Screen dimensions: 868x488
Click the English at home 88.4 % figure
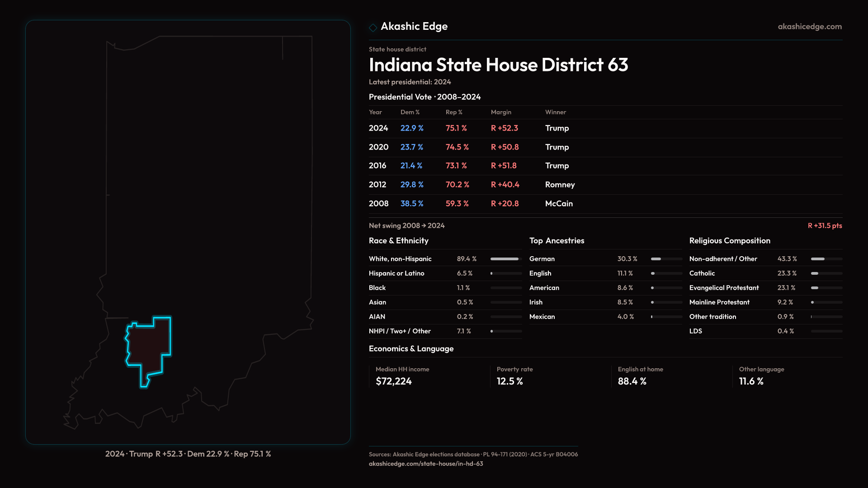[632, 381]
